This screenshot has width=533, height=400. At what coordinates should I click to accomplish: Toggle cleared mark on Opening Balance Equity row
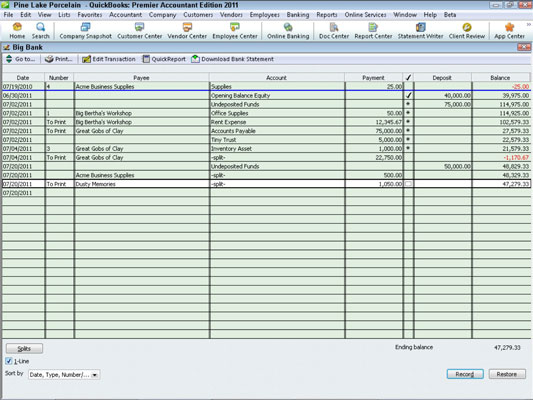pos(408,95)
